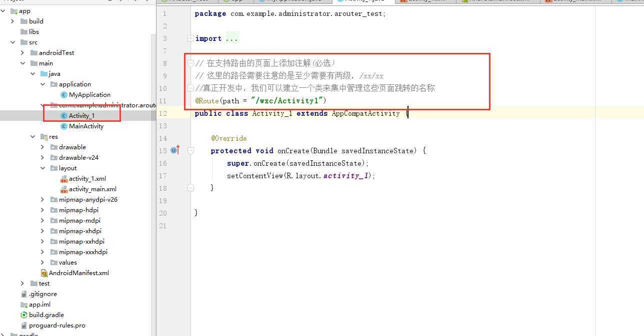Select the build folder label
The image size is (644, 336).
click(36, 21)
